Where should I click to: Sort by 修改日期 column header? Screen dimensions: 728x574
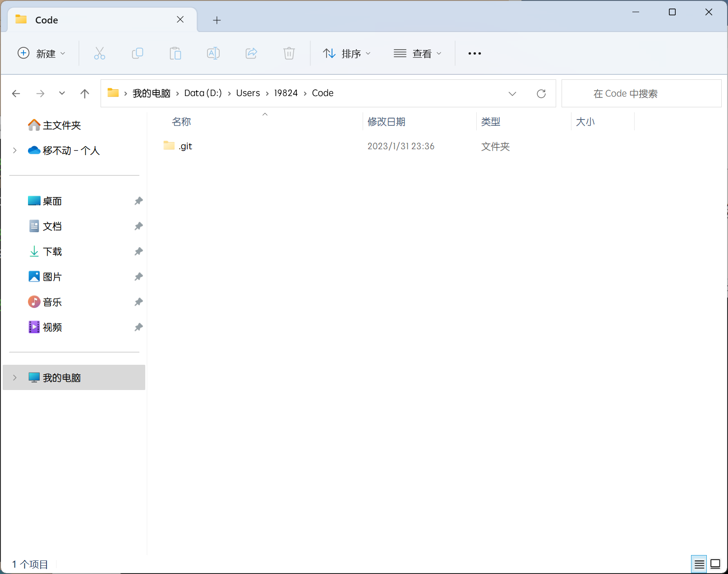387,122
